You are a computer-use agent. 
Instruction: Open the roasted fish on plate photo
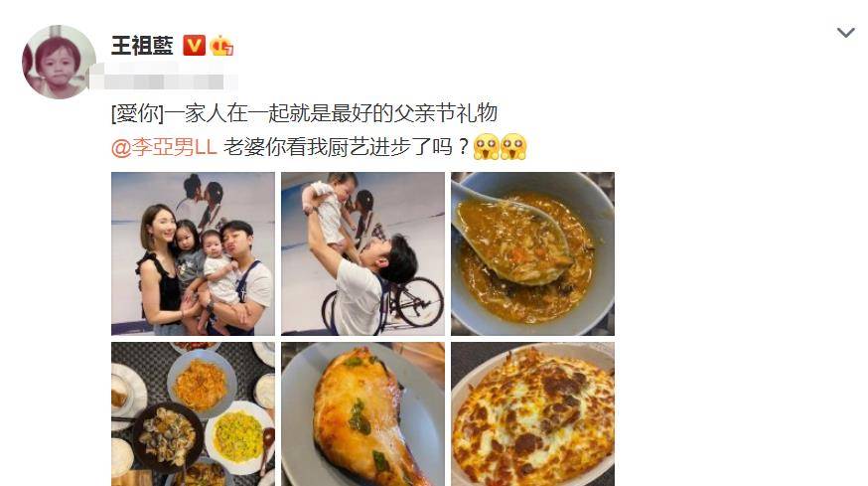[x=362, y=414]
